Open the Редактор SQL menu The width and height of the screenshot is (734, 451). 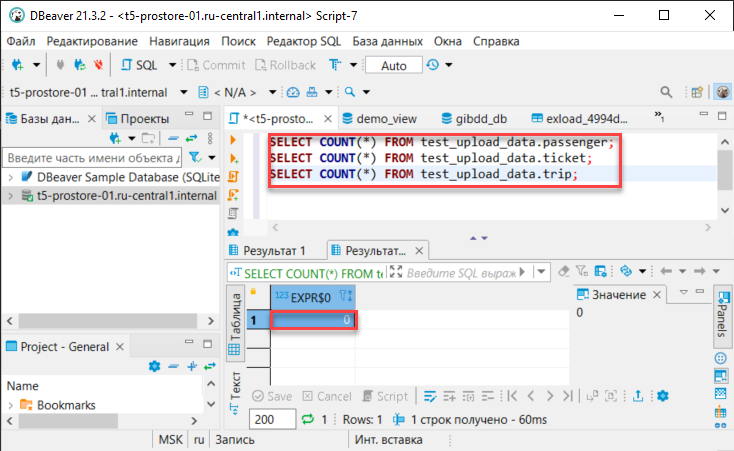point(304,41)
